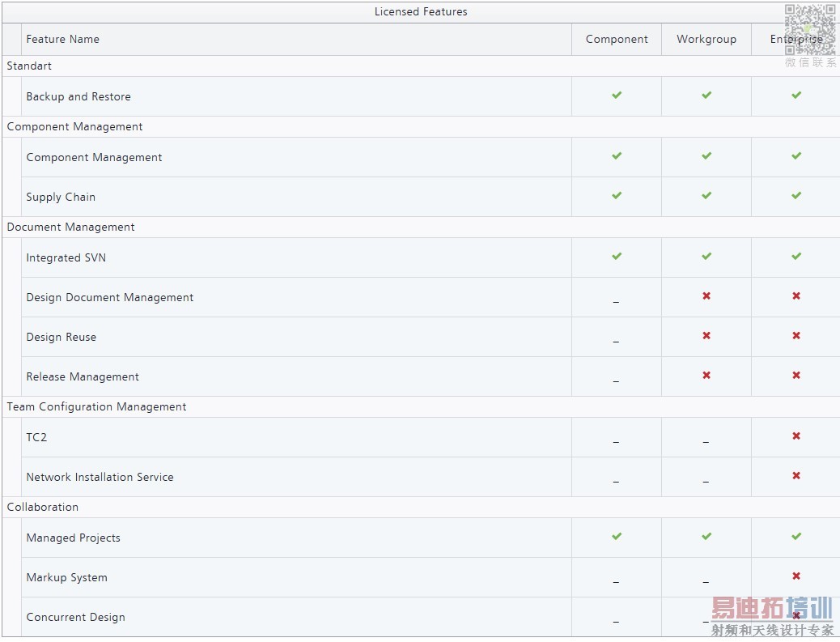840x642 pixels.
Task: Select the Markup System feature name
Action: tap(66, 577)
